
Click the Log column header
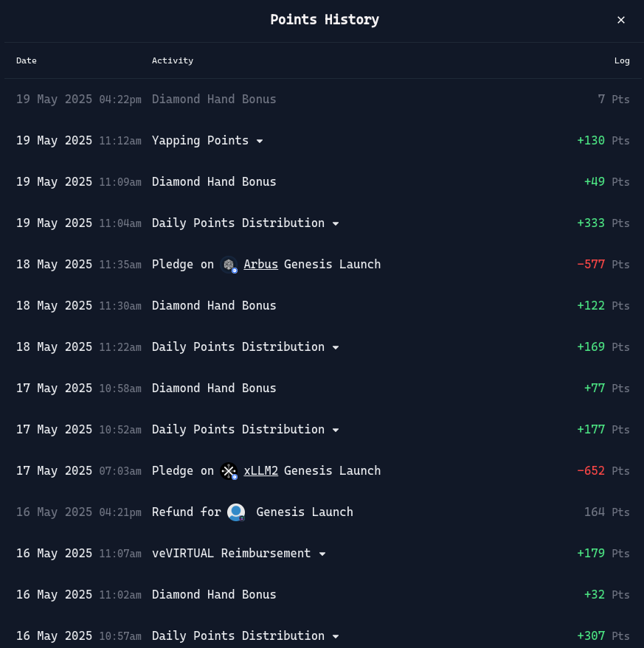click(x=622, y=60)
